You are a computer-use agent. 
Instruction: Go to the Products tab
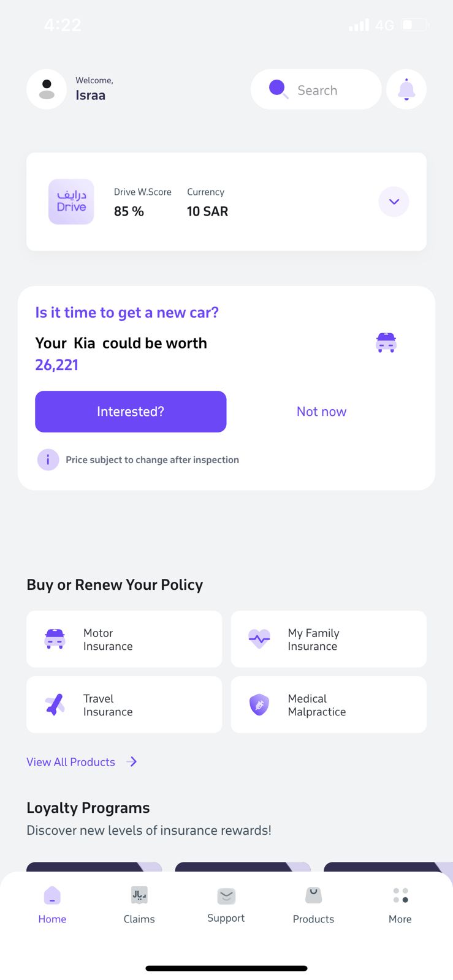point(313,905)
